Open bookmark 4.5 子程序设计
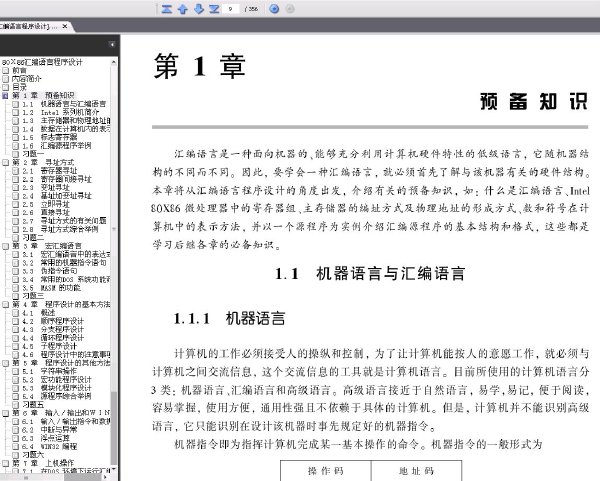Viewport: 600px width, 481px height. [x=49, y=346]
